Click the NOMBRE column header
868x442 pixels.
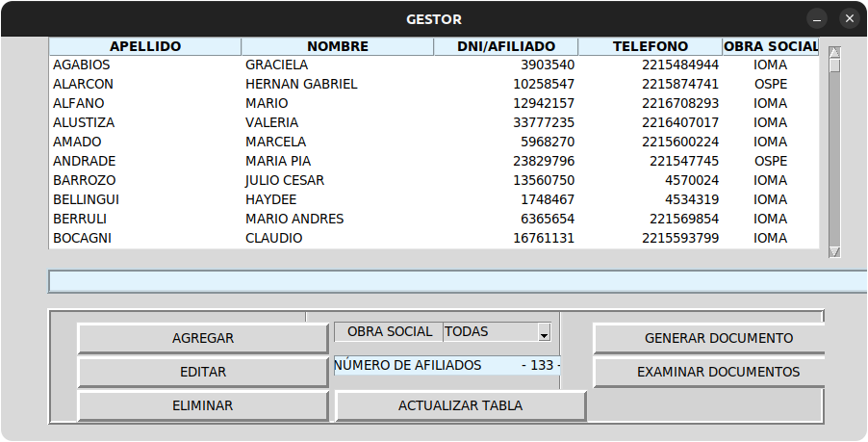(x=338, y=46)
